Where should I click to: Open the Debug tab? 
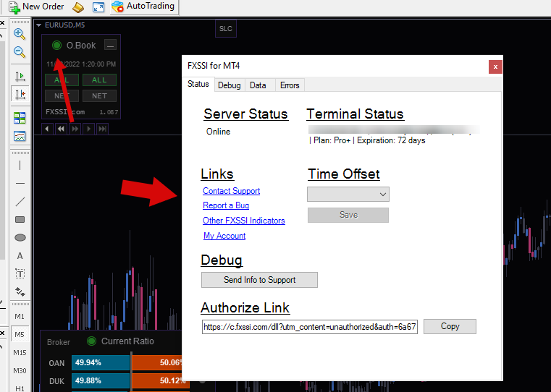(x=230, y=85)
